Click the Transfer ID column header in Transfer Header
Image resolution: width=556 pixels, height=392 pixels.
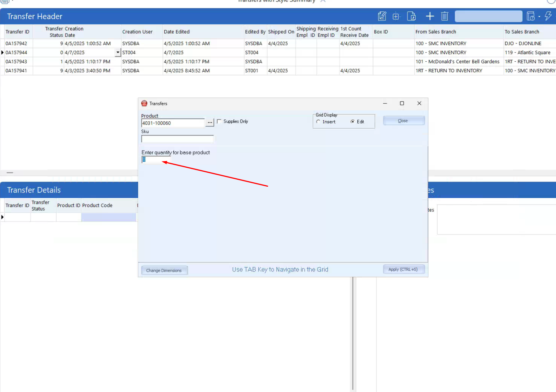(18, 32)
